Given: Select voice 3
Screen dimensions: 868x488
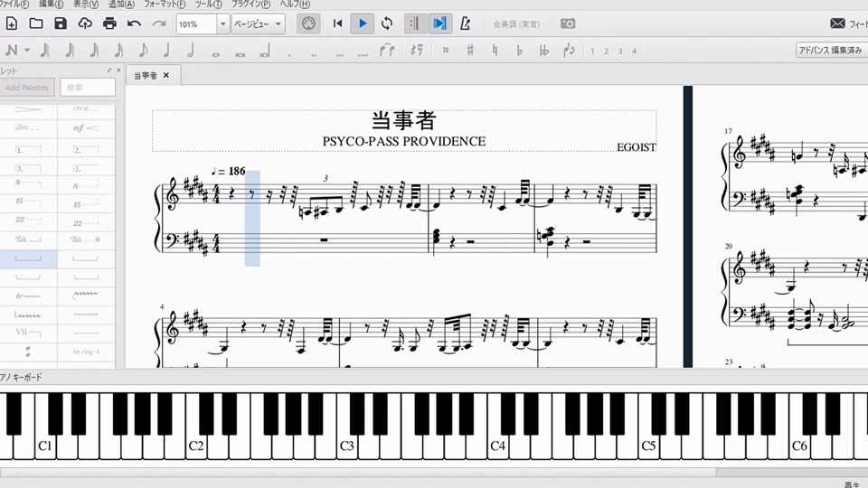Looking at the screenshot, I should tap(620, 51).
